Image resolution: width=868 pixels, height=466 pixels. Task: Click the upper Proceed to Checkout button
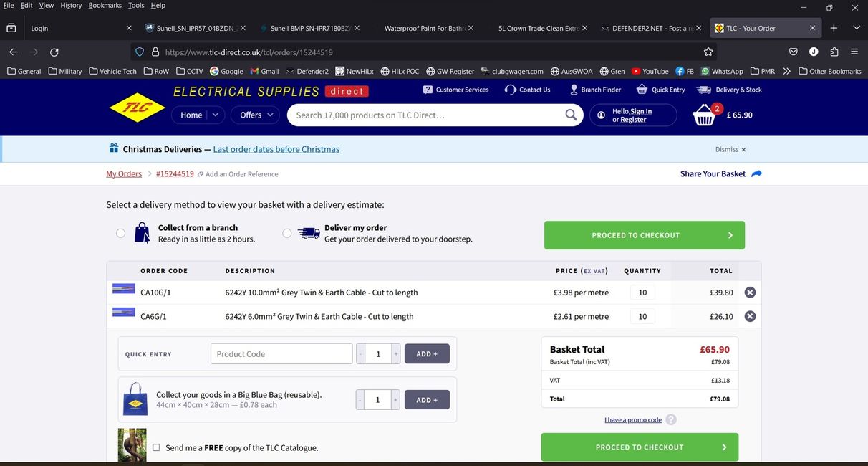point(645,235)
